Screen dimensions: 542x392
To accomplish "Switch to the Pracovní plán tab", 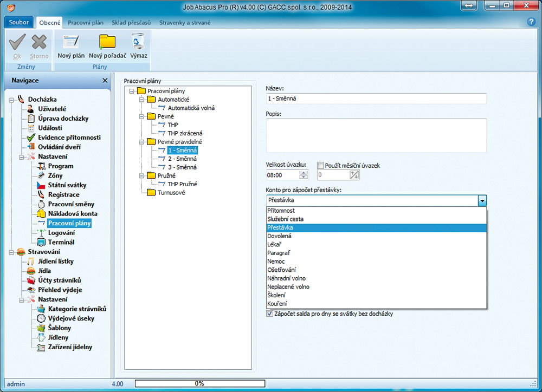I will [x=86, y=23].
